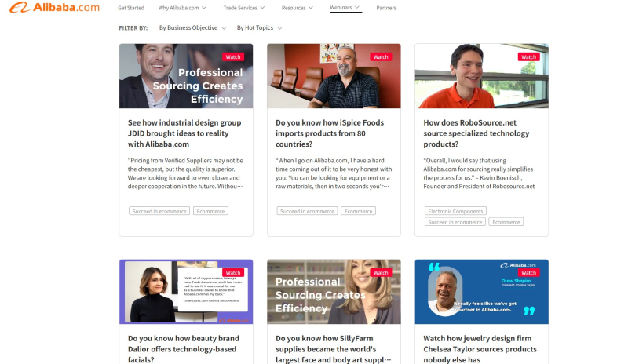
Task: Open the Dalior beauty brand thumbnail
Action: pyautogui.click(x=186, y=292)
